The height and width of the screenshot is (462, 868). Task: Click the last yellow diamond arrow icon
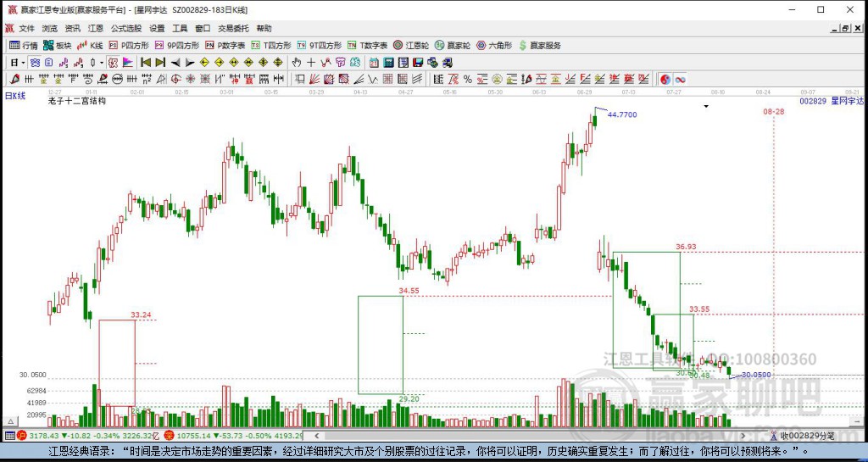pos(278,63)
